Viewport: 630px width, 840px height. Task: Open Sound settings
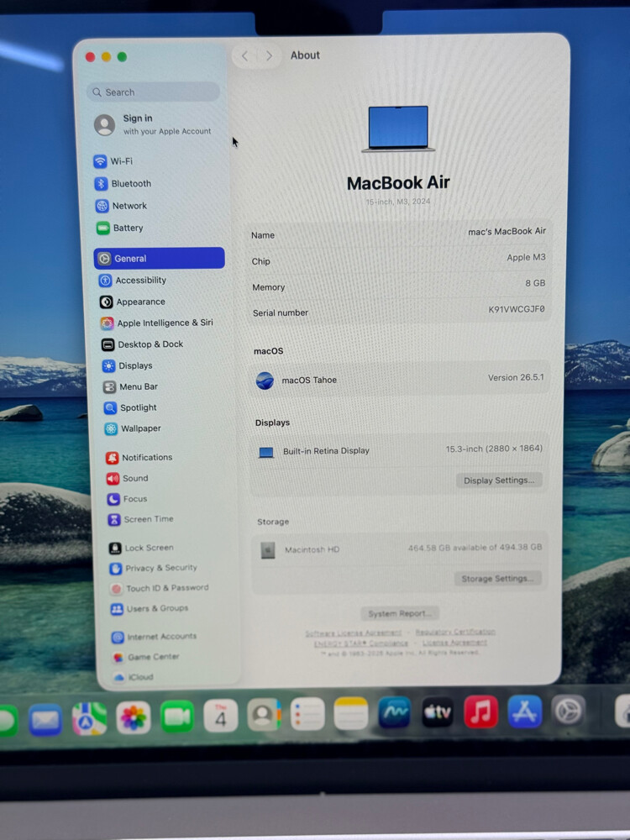[128, 479]
